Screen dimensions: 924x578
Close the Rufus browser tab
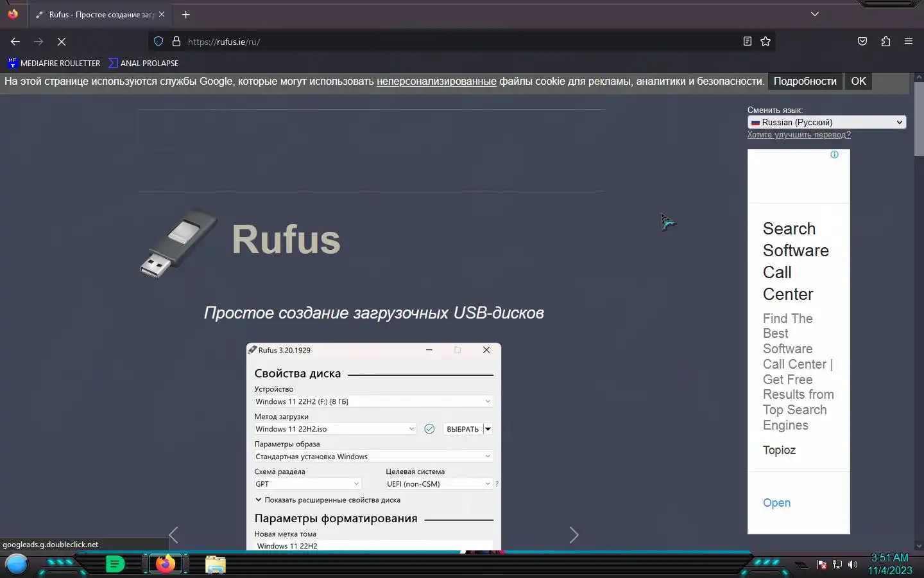tap(161, 14)
